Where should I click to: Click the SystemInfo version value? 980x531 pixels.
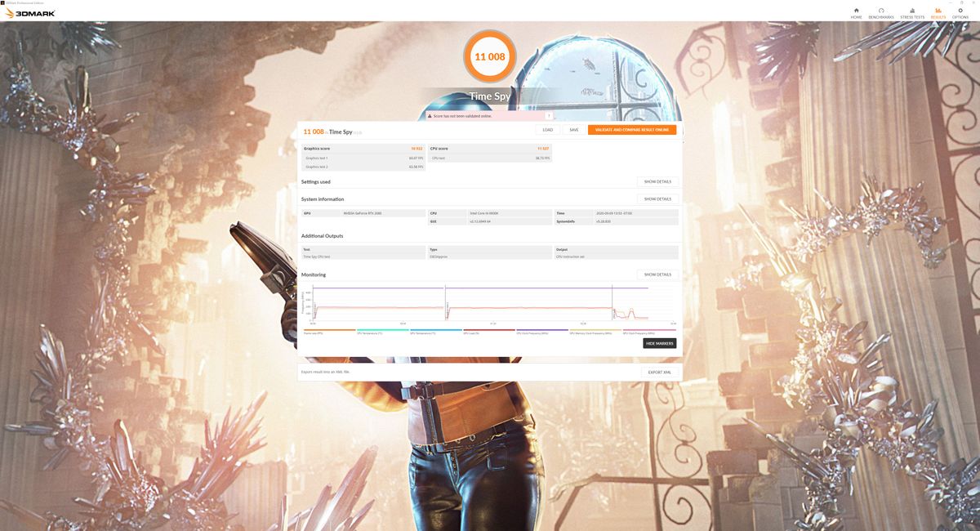[604, 221]
